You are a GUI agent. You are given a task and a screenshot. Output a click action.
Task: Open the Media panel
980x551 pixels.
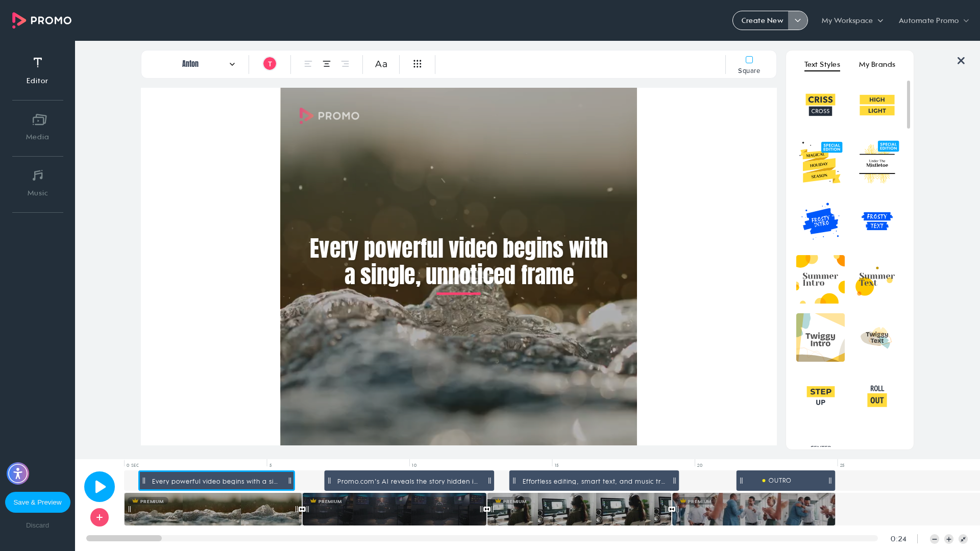click(37, 127)
